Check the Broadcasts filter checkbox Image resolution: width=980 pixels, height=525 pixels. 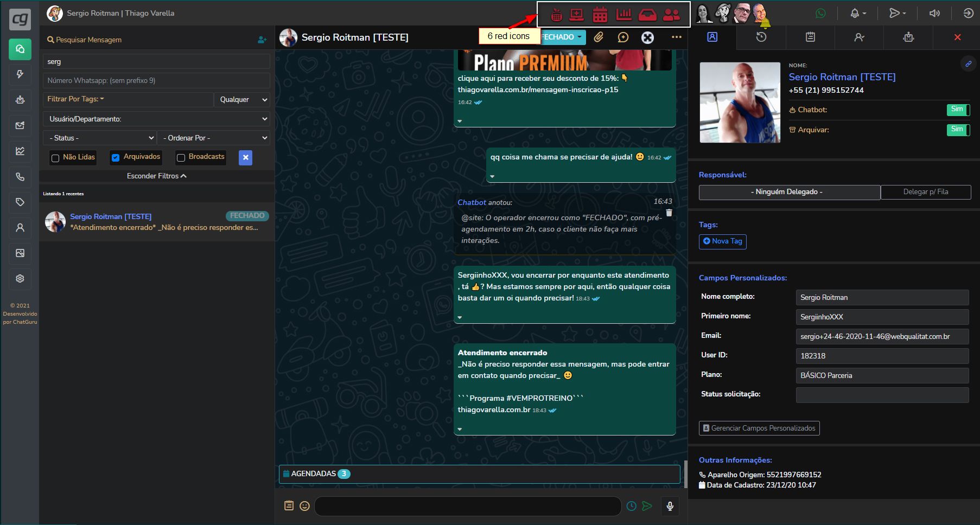pyautogui.click(x=181, y=158)
